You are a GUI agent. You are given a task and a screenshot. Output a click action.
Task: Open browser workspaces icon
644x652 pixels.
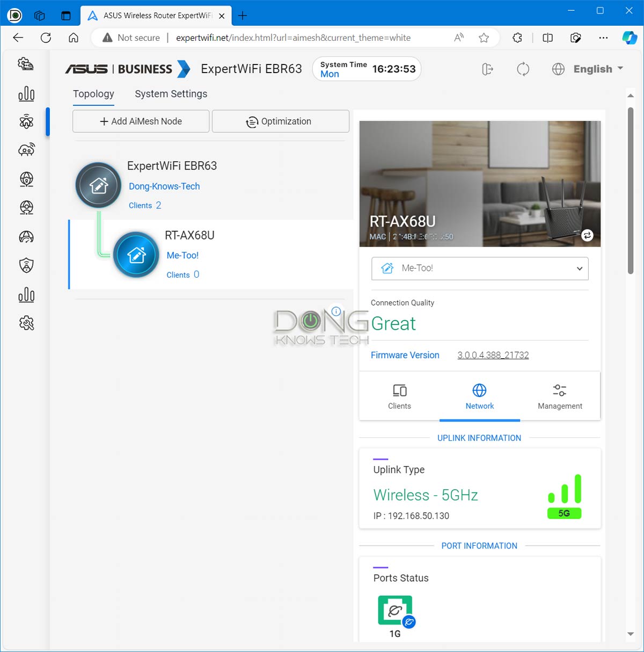pyautogui.click(x=40, y=16)
